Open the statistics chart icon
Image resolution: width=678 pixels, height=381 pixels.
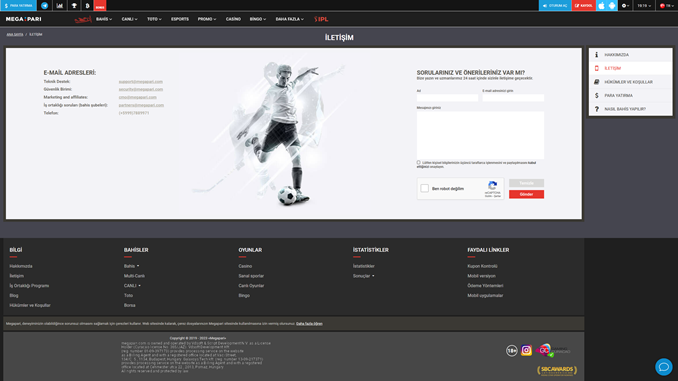point(60,6)
